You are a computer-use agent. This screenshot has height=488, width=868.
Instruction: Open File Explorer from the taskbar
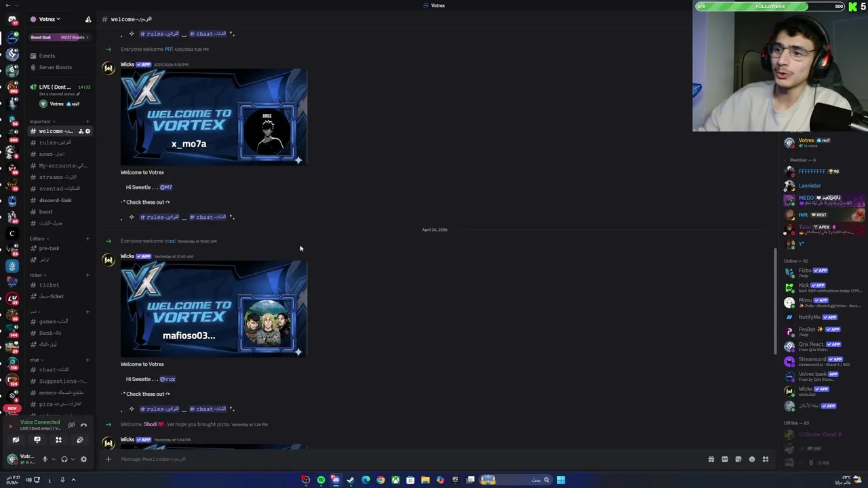425,480
